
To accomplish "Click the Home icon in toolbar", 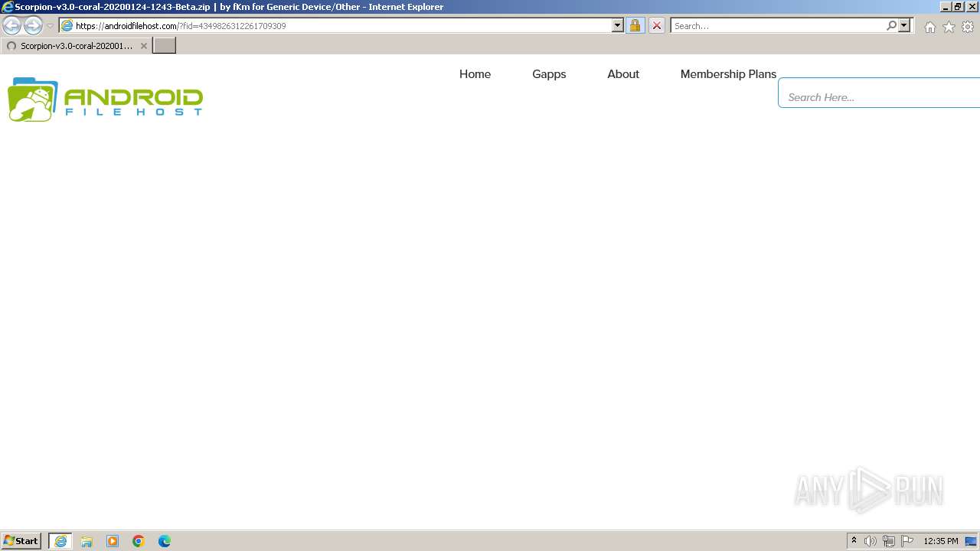I will point(929,27).
